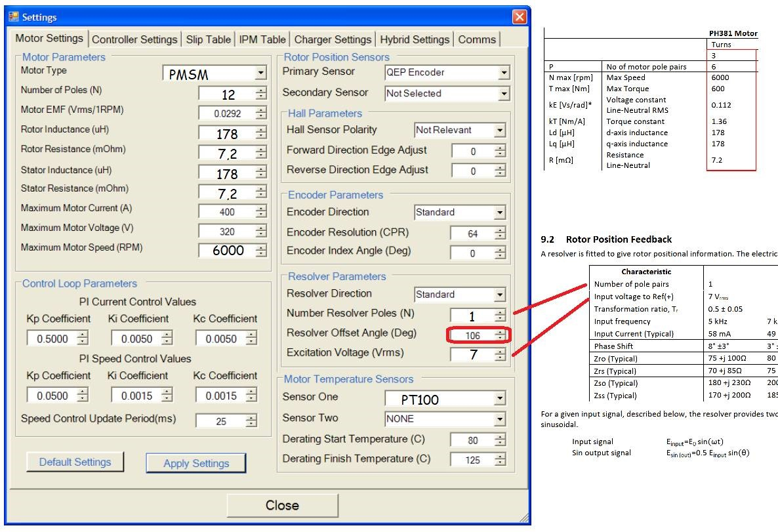Open the Comms tab
This screenshot has height=532, width=778.
(x=477, y=39)
